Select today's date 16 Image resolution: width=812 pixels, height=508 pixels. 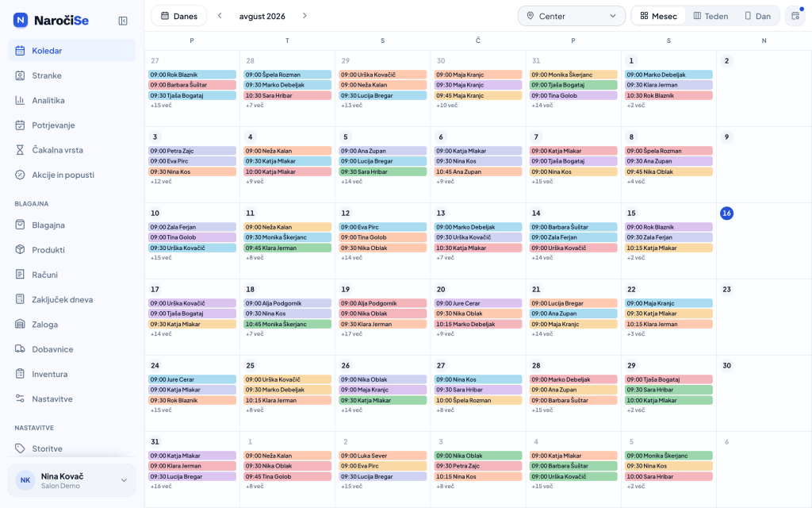point(726,213)
